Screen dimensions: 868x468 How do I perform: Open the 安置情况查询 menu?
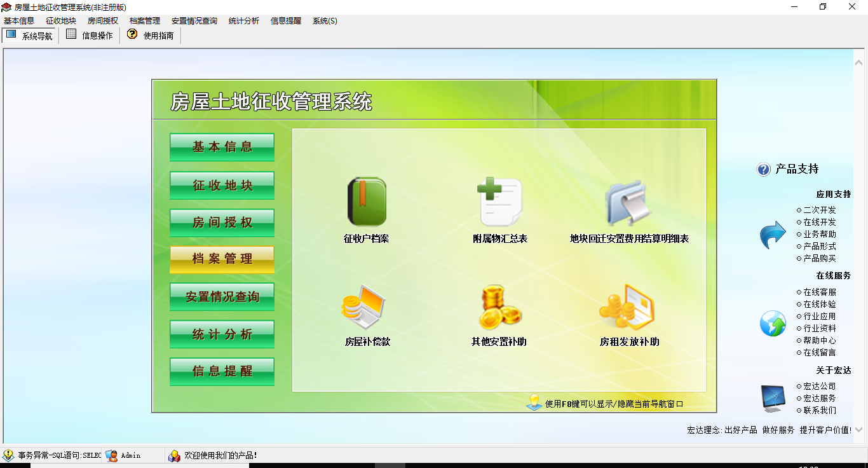[194, 21]
